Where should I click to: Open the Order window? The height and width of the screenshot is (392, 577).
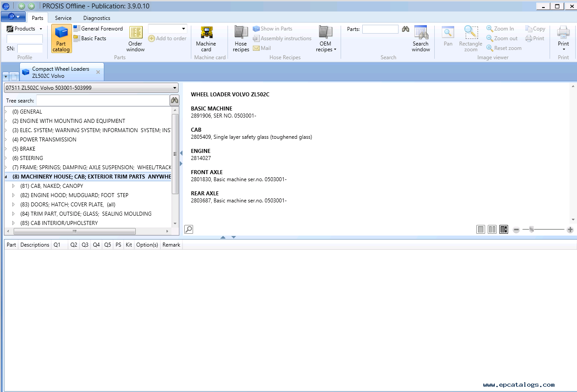point(136,39)
